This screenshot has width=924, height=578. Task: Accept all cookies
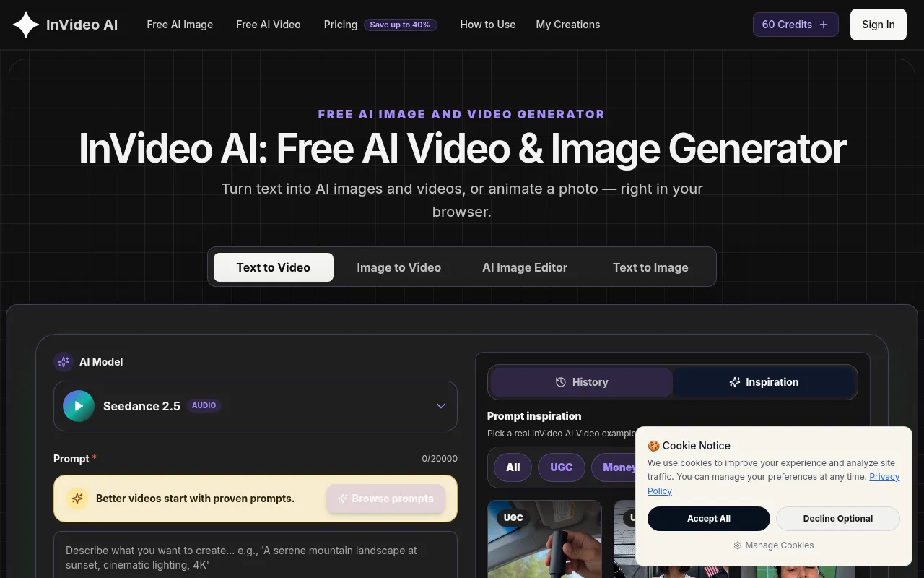pyautogui.click(x=709, y=519)
